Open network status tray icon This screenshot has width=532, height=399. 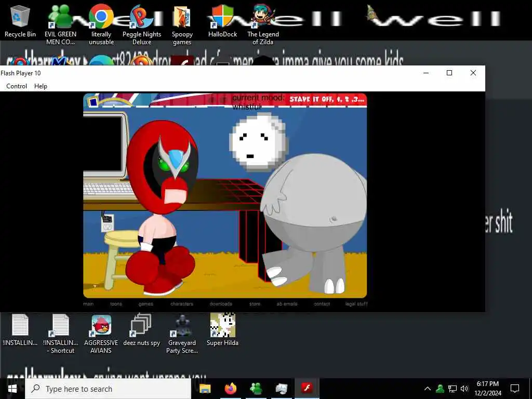tap(453, 389)
